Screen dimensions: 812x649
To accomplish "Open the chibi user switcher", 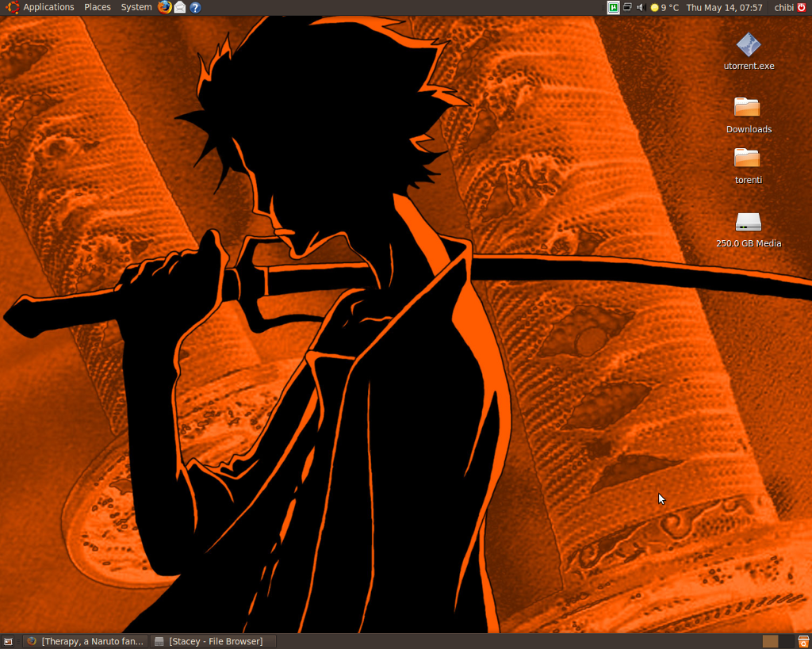I will click(784, 7).
